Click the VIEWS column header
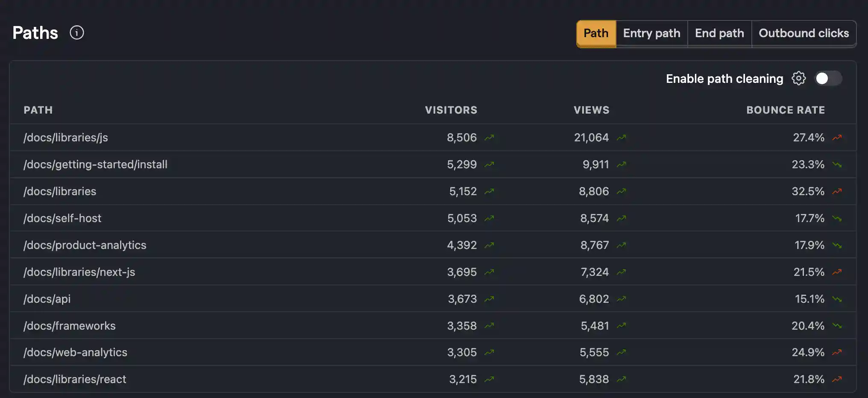Image resolution: width=868 pixels, height=398 pixels. point(591,110)
